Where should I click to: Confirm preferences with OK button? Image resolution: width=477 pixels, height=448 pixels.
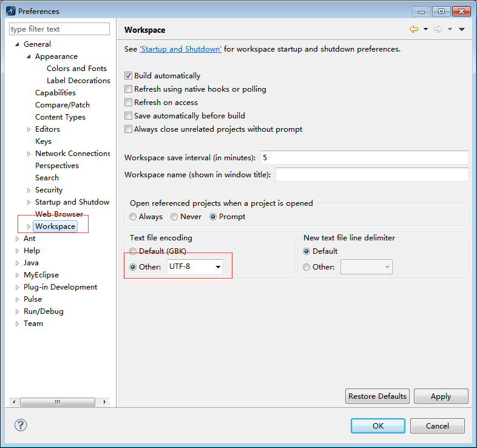click(378, 426)
